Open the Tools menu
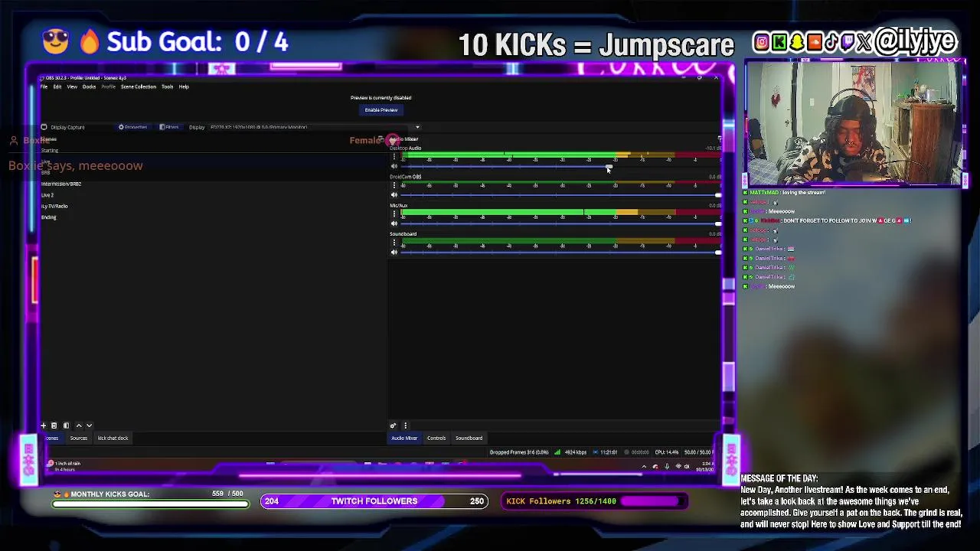 (x=167, y=86)
